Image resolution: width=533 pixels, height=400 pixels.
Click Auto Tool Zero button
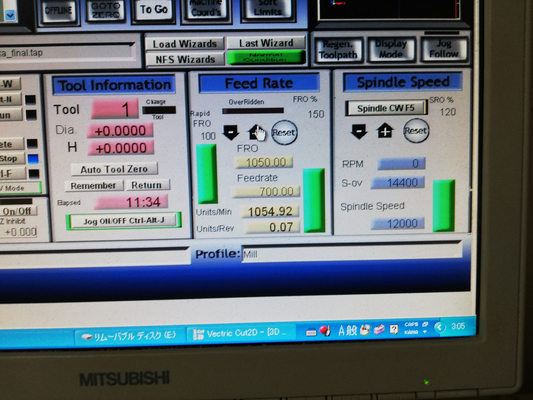click(114, 169)
